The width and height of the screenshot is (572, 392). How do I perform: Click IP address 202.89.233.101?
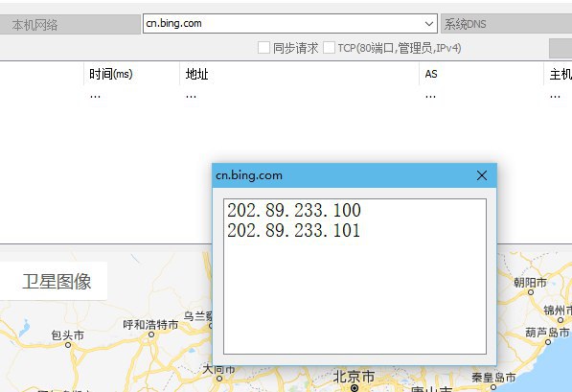(293, 230)
